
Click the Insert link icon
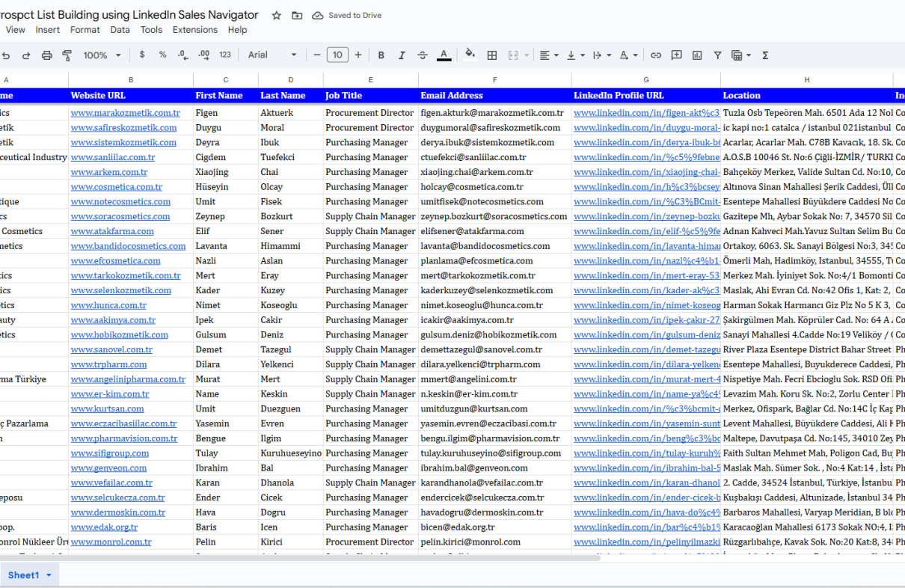(x=656, y=55)
